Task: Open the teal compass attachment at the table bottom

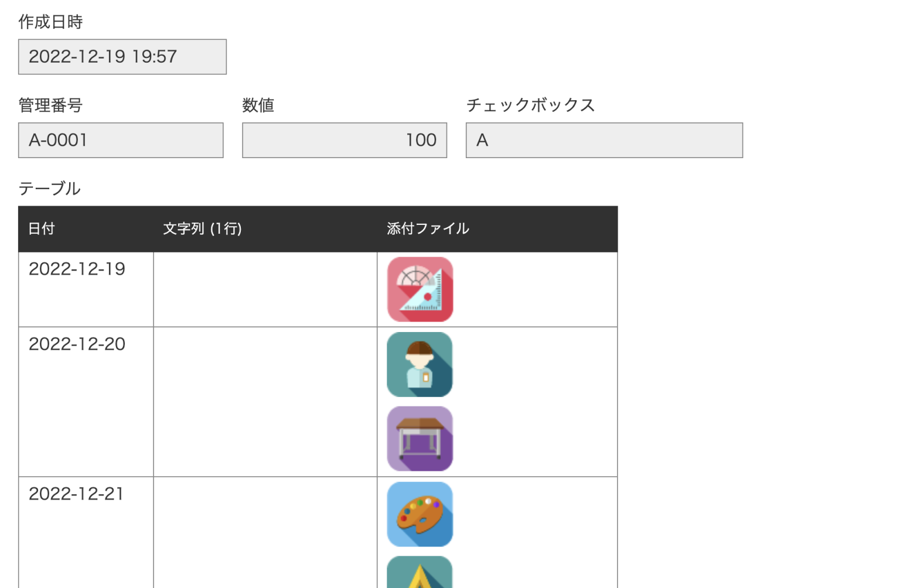Action: point(420,577)
